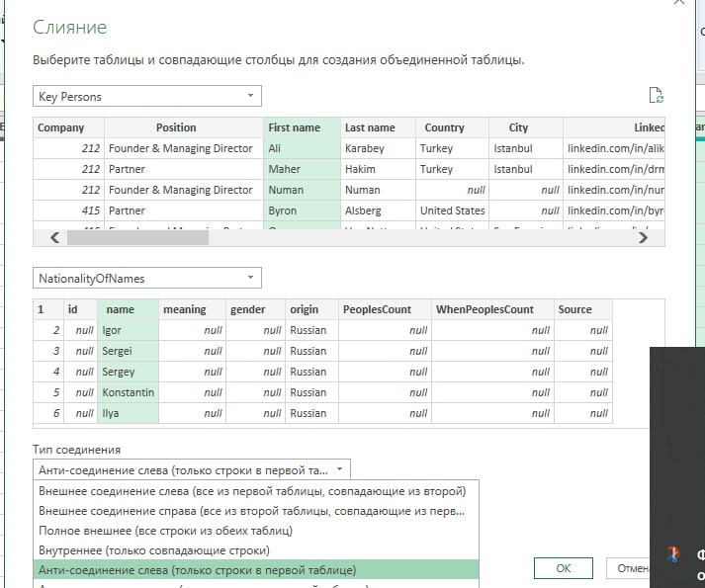Select the Country column header
705x588 pixels.
[452, 127]
